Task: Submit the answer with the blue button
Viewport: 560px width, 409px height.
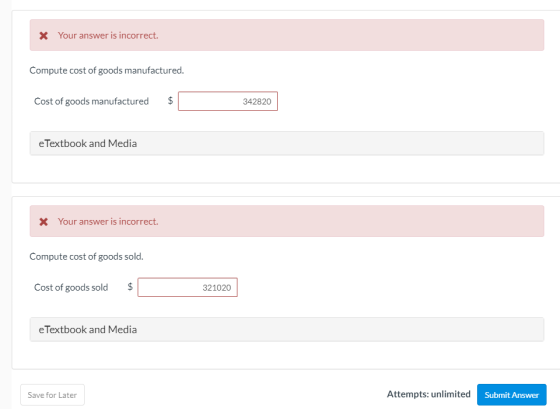Action: (511, 395)
